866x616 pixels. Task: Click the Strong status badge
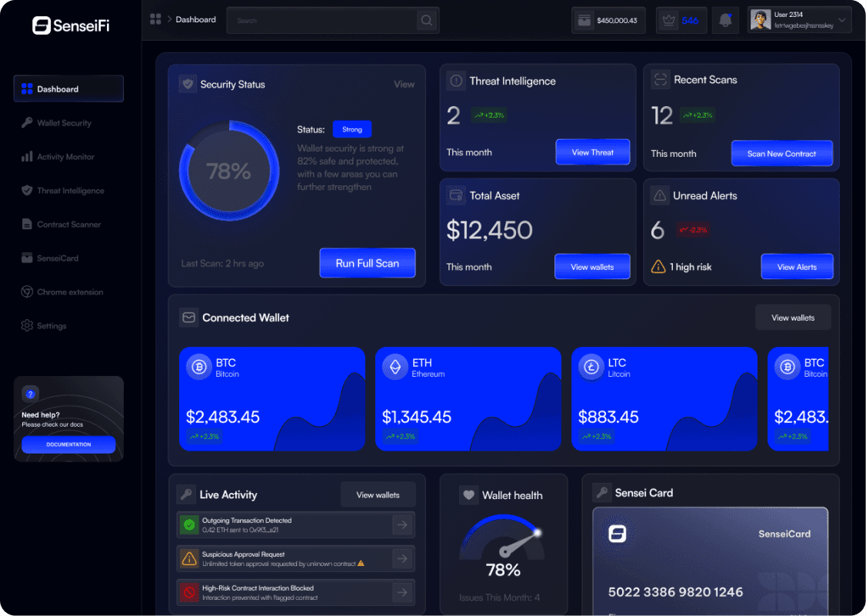click(351, 129)
